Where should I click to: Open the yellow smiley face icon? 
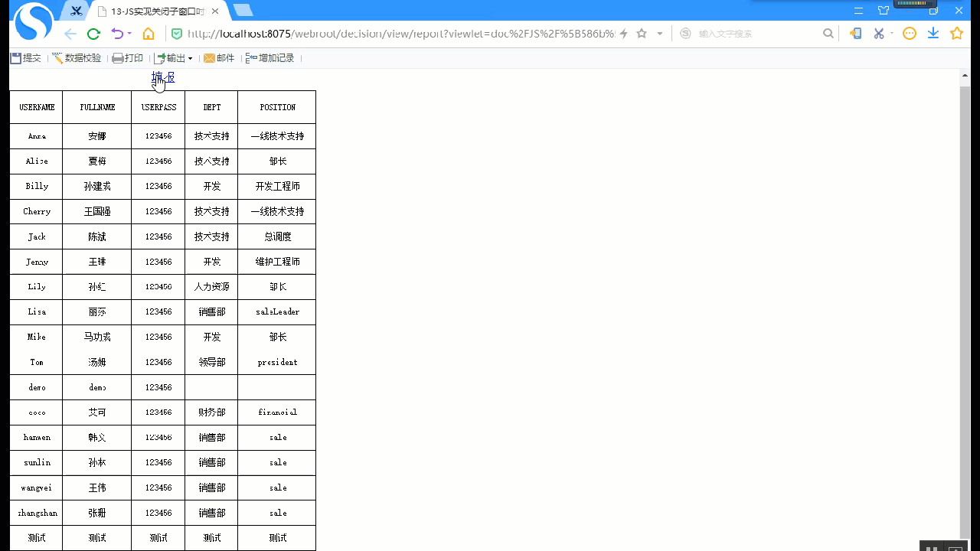(910, 34)
